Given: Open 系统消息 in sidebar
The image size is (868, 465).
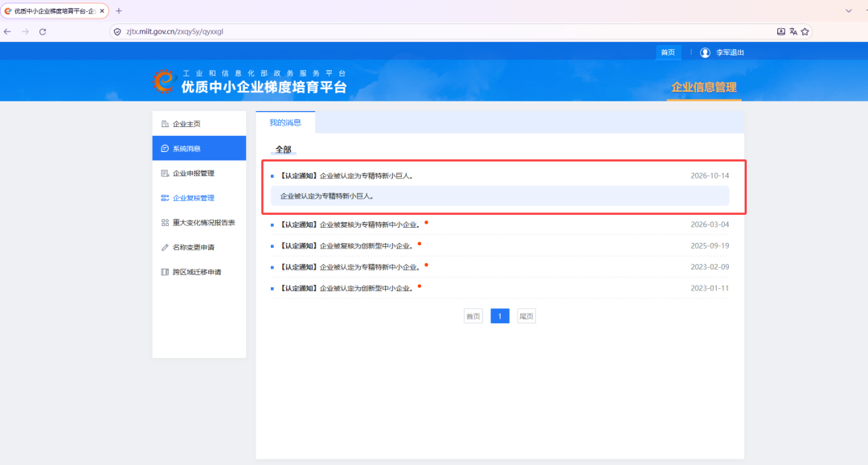Looking at the screenshot, I should 199,148.
